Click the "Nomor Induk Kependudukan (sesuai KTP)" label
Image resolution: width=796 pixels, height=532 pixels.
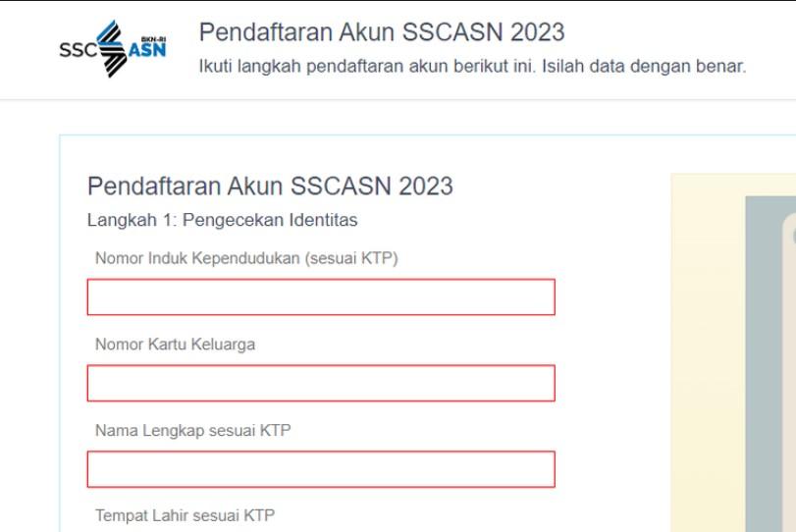[x=246, y=258]
